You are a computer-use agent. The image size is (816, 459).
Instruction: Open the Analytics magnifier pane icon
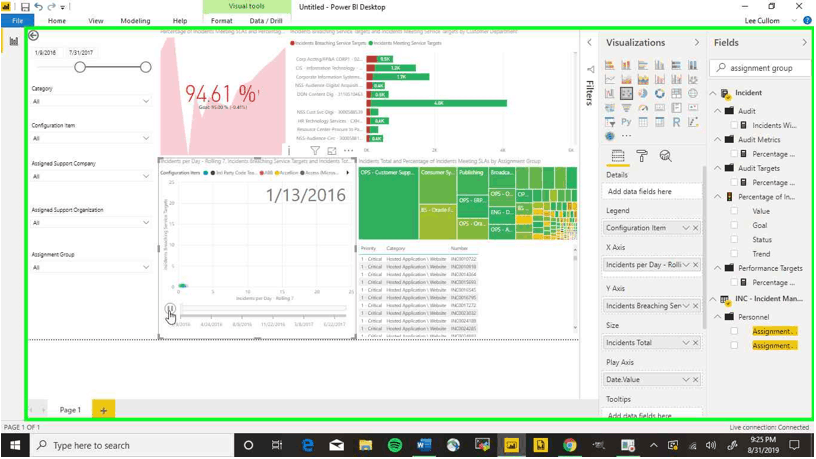(665, 156)
